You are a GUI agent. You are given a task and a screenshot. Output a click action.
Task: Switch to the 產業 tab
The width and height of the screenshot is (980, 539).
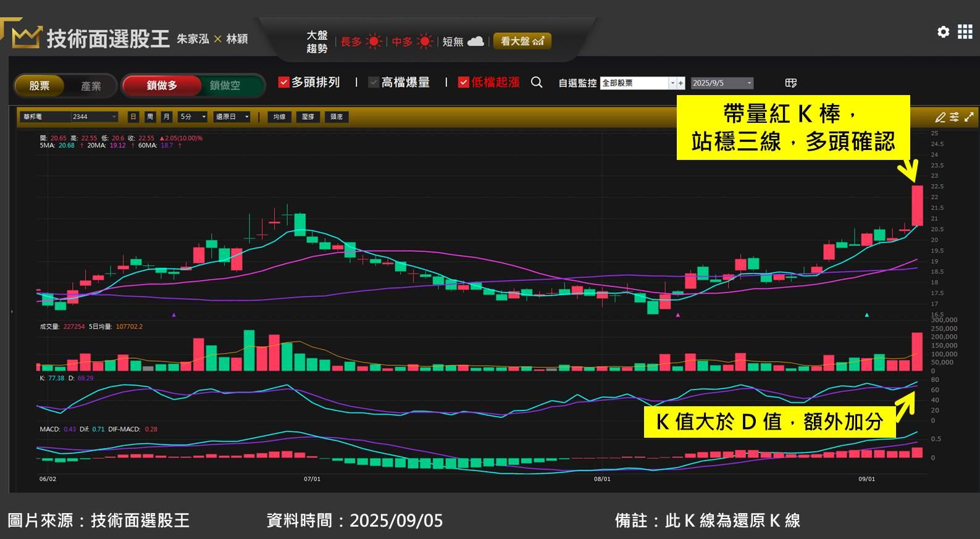91,86
